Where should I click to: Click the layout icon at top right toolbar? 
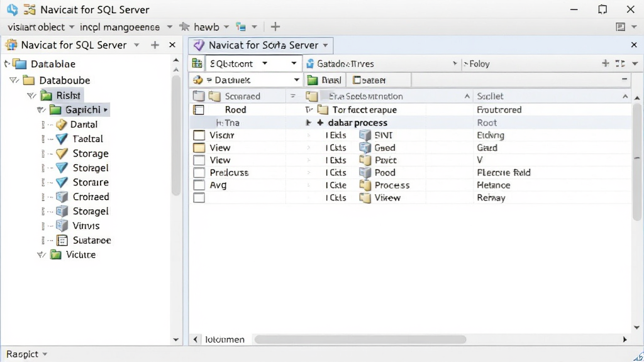[621, 26]
